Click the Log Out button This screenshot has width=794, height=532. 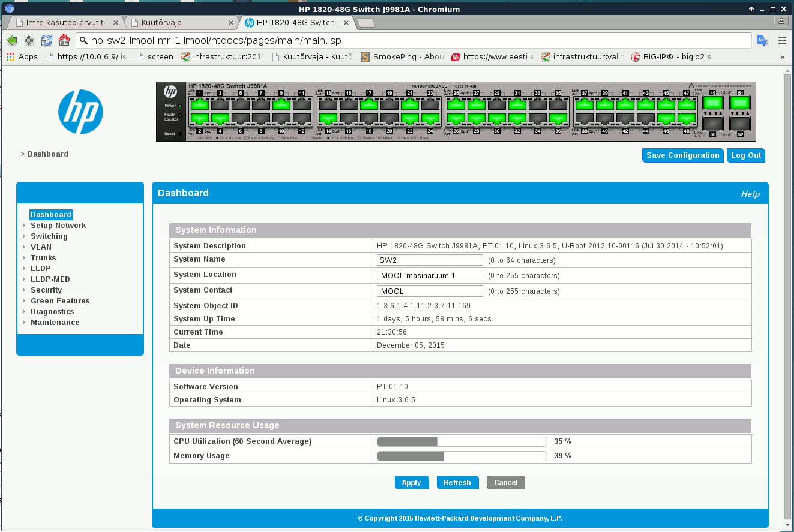(x=746, y=155)
